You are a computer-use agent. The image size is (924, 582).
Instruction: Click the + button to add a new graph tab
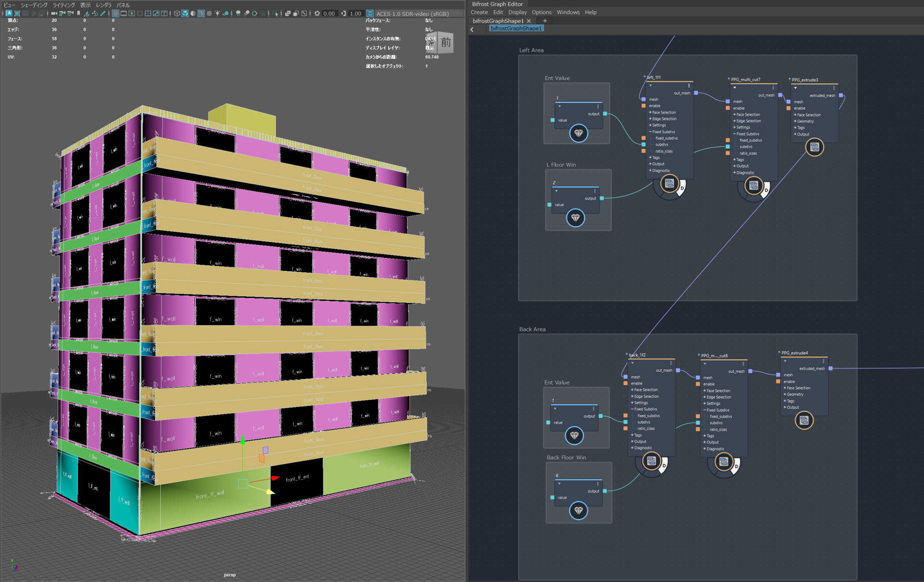coord(545,21)
